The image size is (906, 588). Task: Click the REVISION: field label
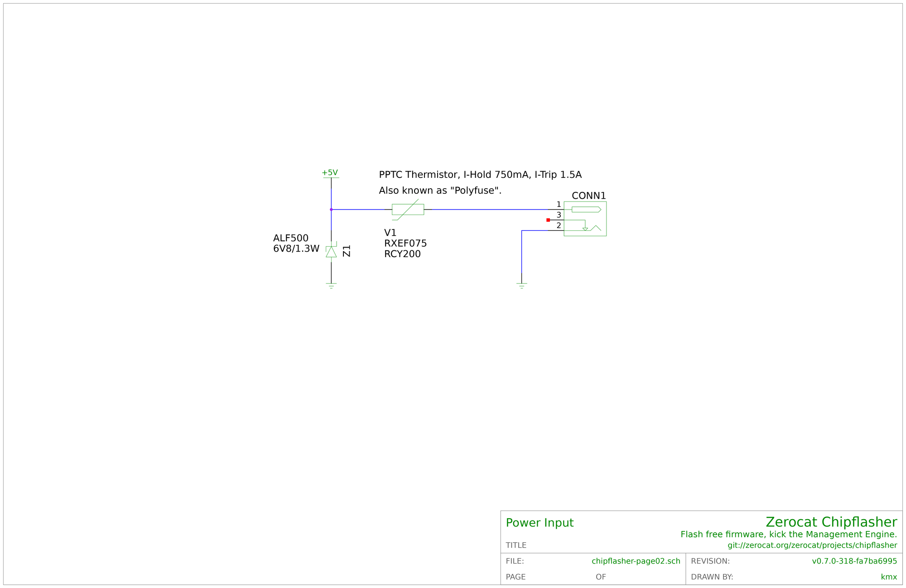pyautogui.click(x=710, y=561)
